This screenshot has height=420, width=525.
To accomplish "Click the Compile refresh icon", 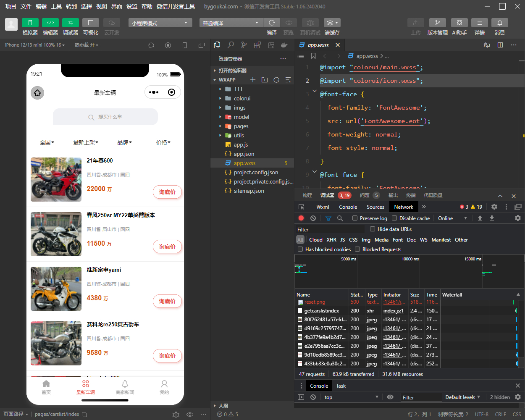I will 272,23.
